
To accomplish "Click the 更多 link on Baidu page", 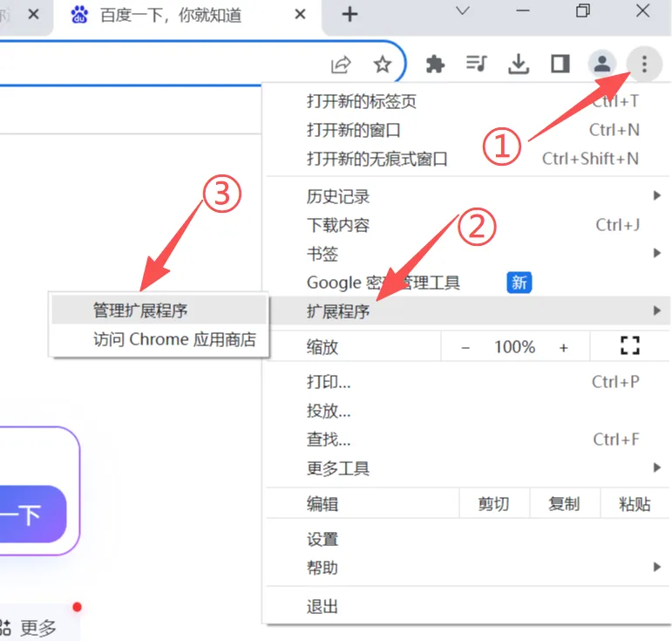I will pyautogui.click(x=37, y=628).
